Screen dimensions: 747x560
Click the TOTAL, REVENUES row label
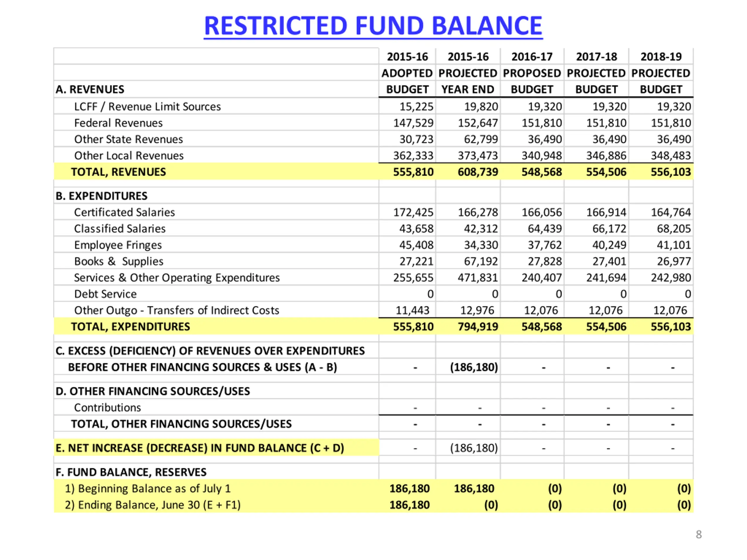[118, 172]
